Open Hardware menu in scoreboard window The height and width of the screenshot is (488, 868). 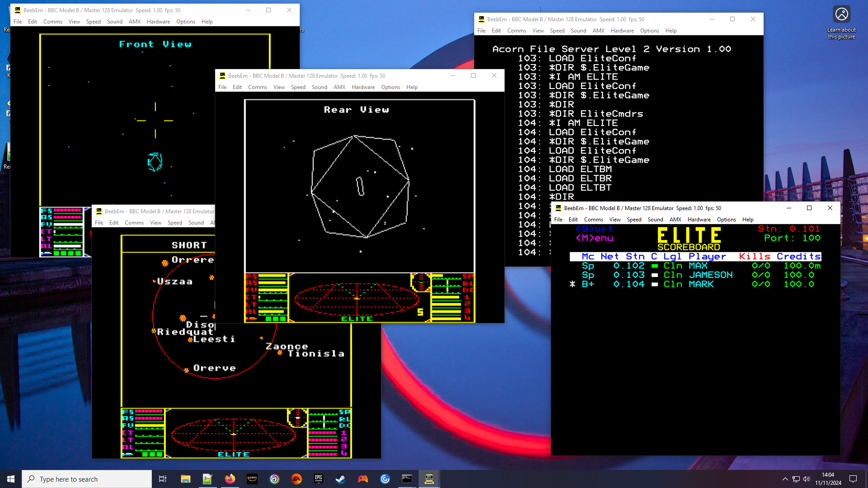coord(699,220)
